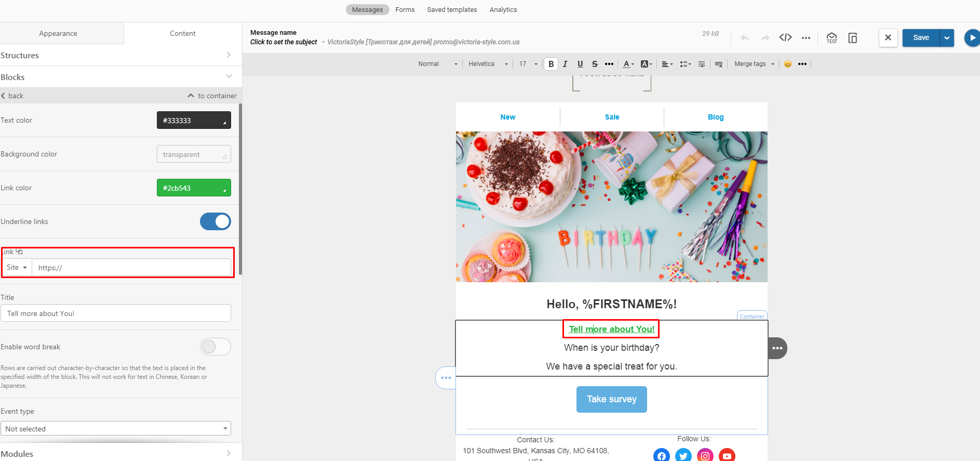The width and height of the screenshot is (980, 461).
Task: Open the Save button dropdown arrow
Action: tap(947, 37)
